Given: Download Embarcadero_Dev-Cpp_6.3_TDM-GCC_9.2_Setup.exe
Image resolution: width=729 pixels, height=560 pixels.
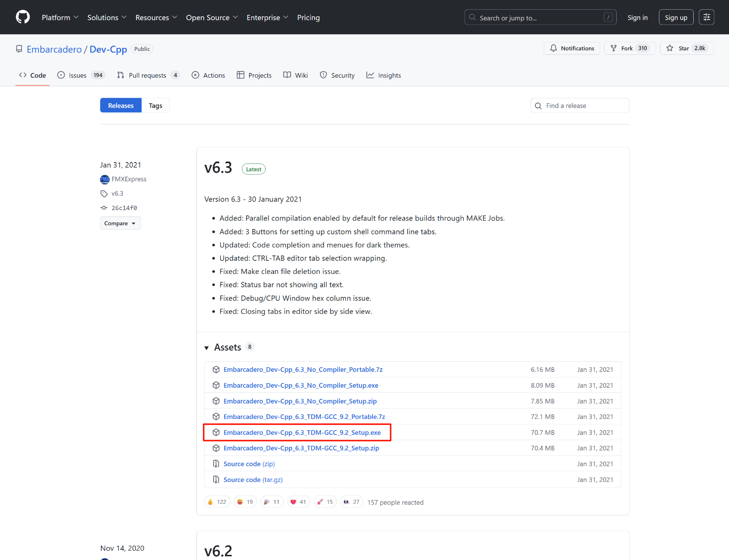Looking at the screenshot, I should click(302, 432).
